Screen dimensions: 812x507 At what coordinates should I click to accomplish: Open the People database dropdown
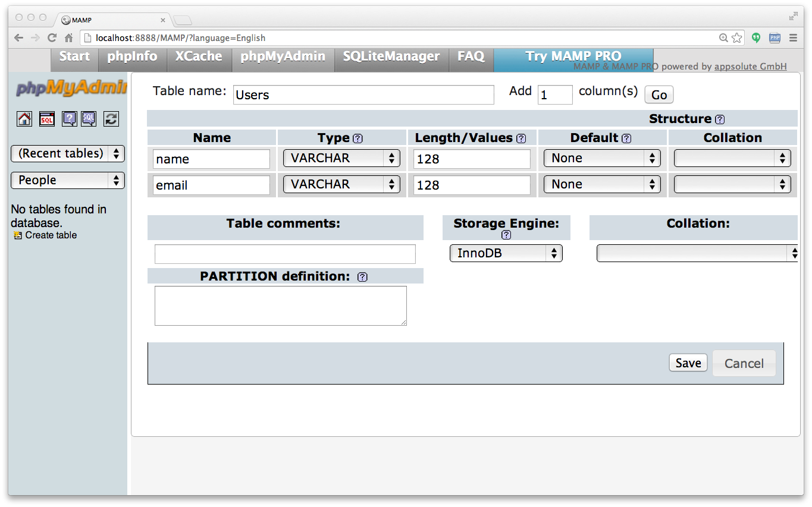point(68,180)
